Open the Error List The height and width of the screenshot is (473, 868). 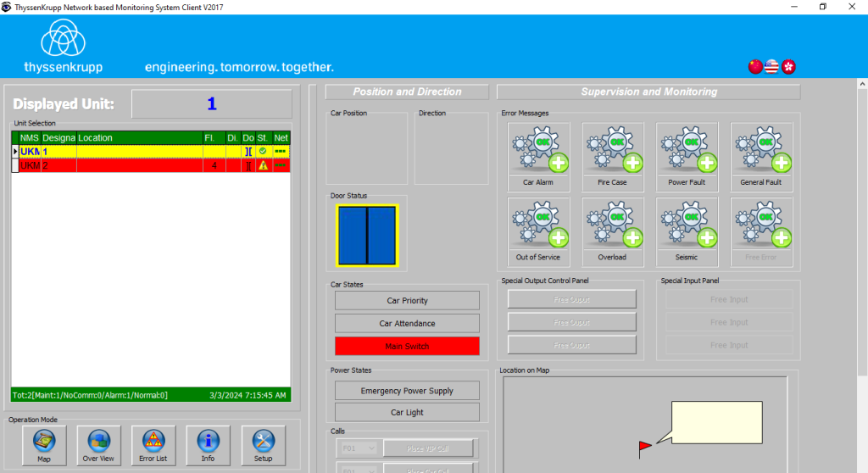pos(153,445)
